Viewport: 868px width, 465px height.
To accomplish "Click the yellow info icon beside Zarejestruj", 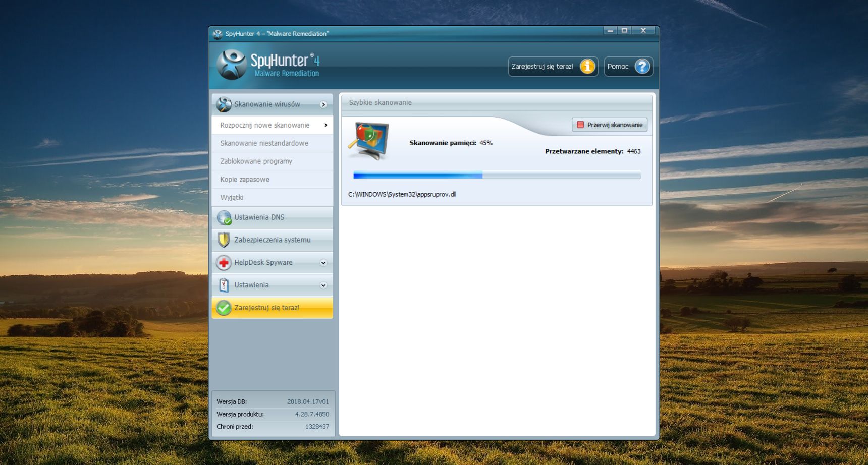I will [x=587, y=67].
